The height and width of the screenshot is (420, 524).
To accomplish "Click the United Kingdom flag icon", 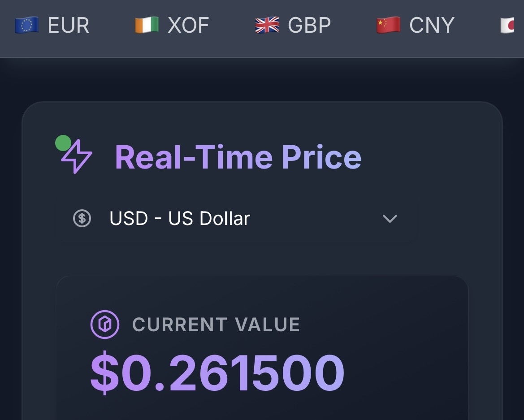I will (x=267, y=25).
